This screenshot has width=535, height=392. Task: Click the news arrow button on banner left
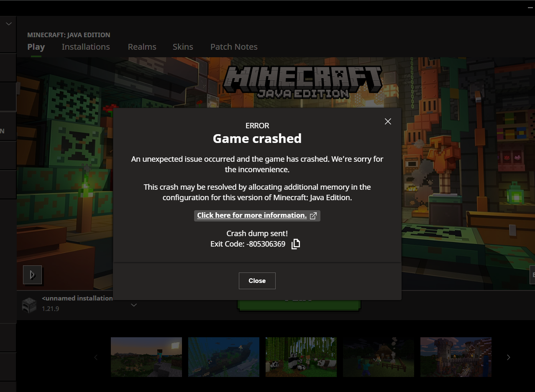pyautogui.click(x=32, y=275)
